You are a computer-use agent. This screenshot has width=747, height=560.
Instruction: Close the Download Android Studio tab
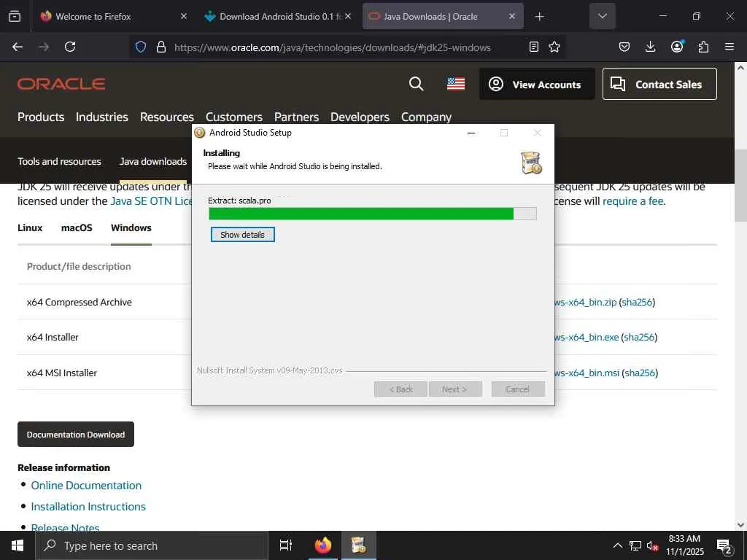pos(348,16)
